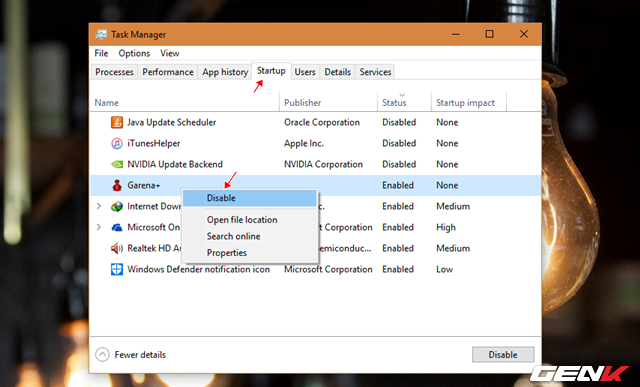The width and height of the screenshot is (640, 387).
Task: Click Disabled status of Java Update Scheduler
Action: (x=399, y=122)
